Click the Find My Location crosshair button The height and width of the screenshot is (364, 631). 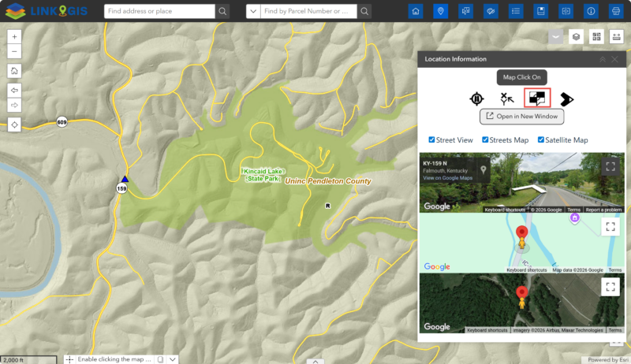[14, 125]
